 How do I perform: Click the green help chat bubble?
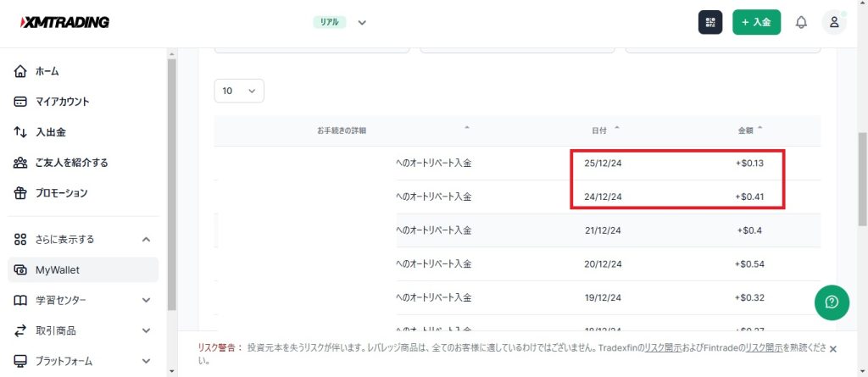click(x=832, y=302)
